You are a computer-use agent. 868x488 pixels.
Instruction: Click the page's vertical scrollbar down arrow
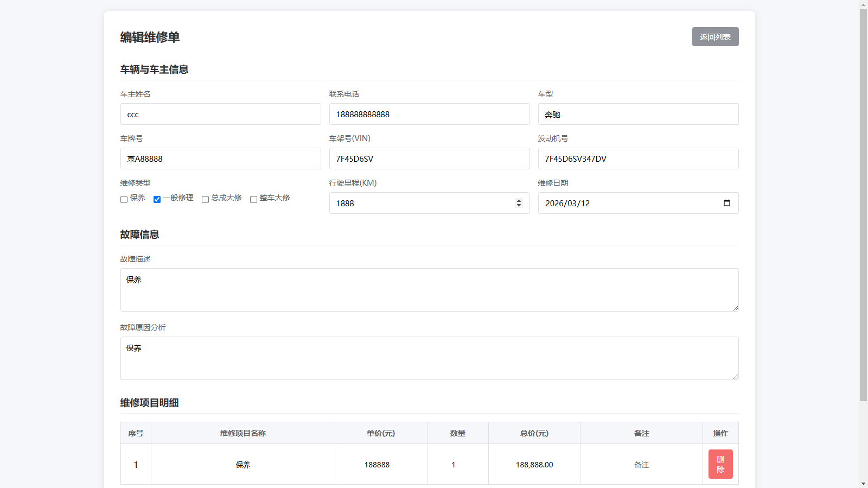[x=863, y=483]
